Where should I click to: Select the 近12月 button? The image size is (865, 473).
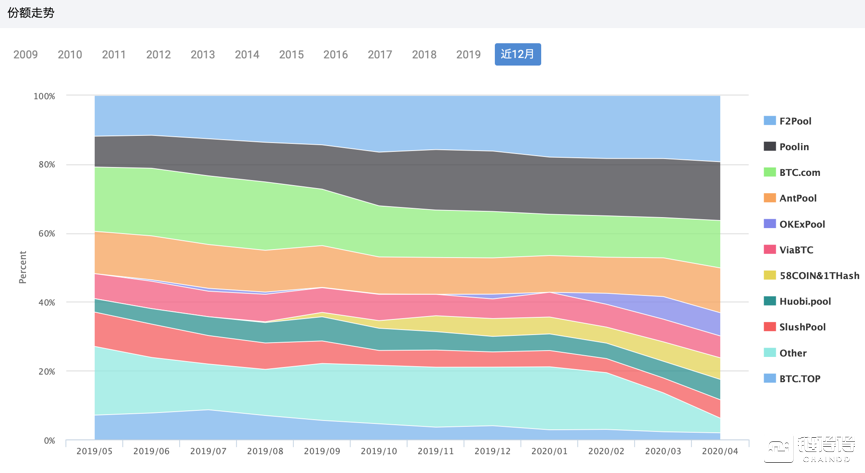518,55
